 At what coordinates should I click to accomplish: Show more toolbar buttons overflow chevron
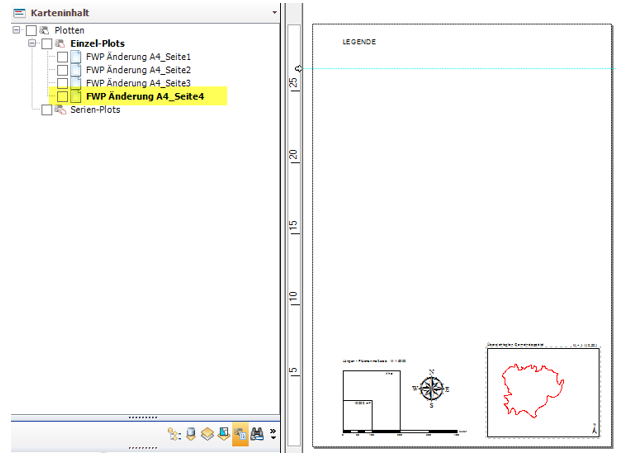click(x=272, y=435)
